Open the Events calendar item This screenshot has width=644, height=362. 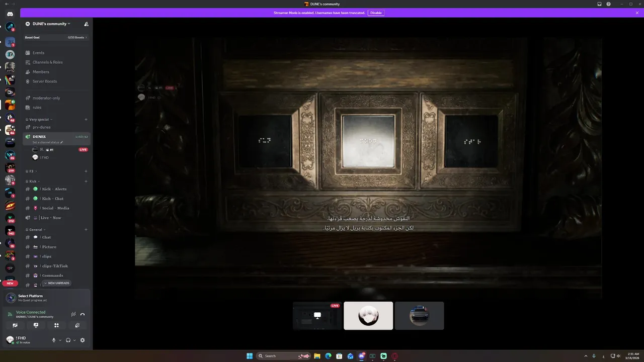point(56,53)
